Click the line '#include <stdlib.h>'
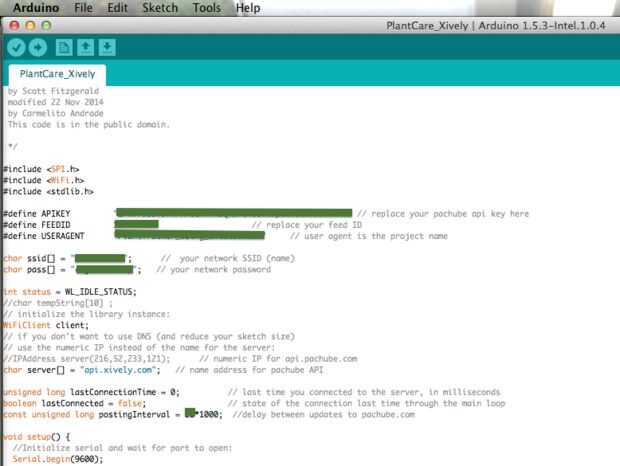The height and width of the screenshot is (466, 620). coord(48,191)
